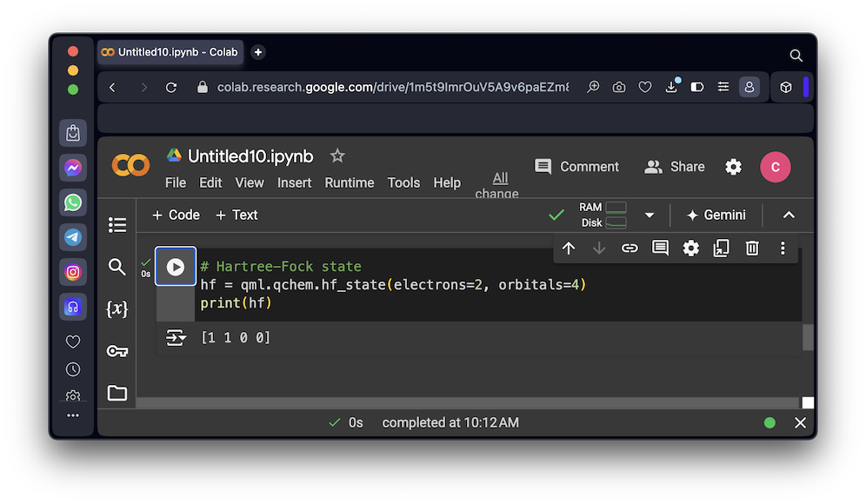Open the Insert menu

[x=294, y=183]
